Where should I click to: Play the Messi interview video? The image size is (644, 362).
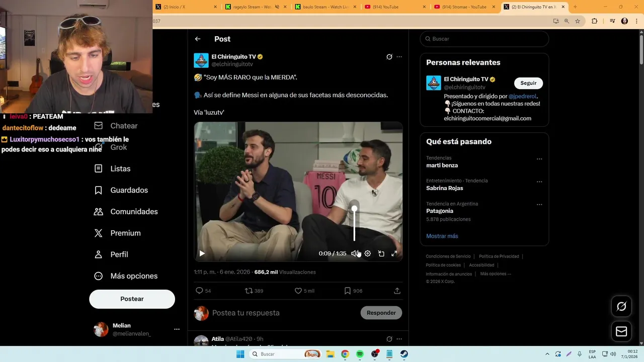202,253
